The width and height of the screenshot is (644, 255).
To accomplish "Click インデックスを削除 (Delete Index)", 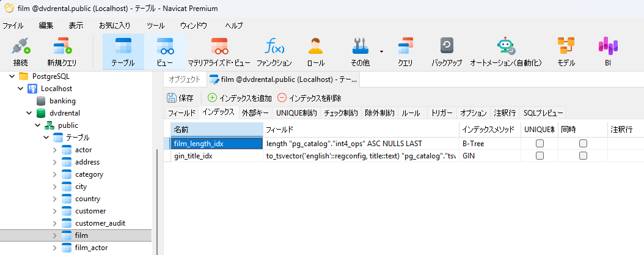I will click(309, 98).
